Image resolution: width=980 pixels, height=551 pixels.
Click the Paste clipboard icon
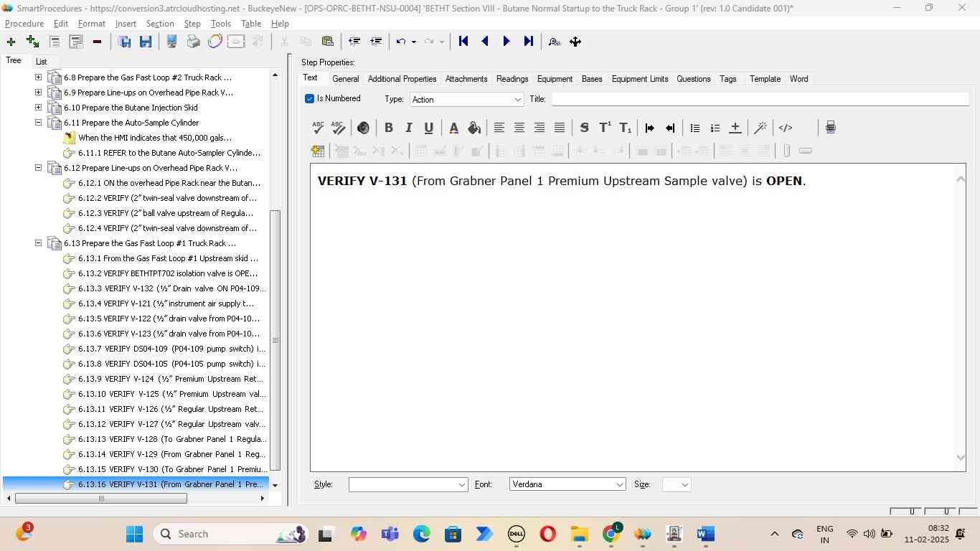coord(327,42)
